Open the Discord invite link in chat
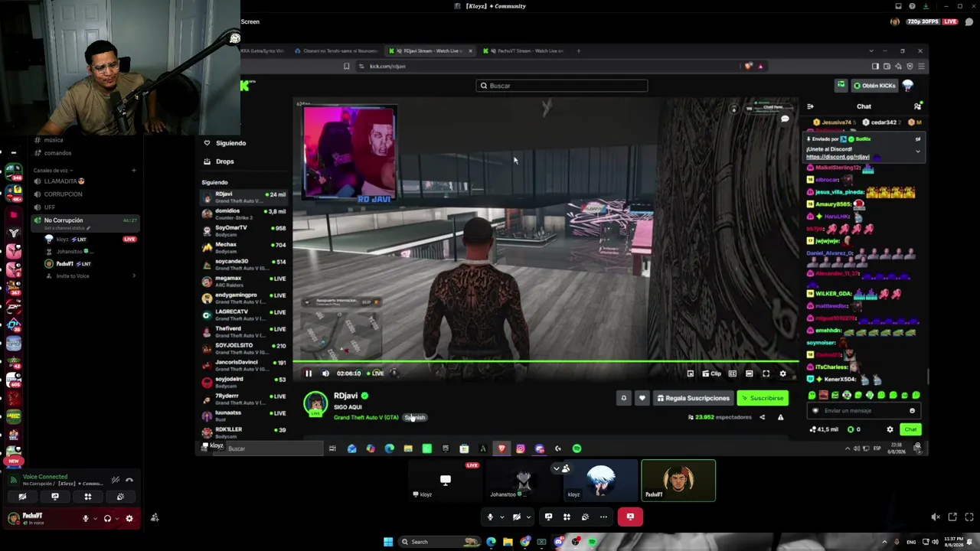Image resolution: width=980 pixels, height=551 pixels. [838, 157]
